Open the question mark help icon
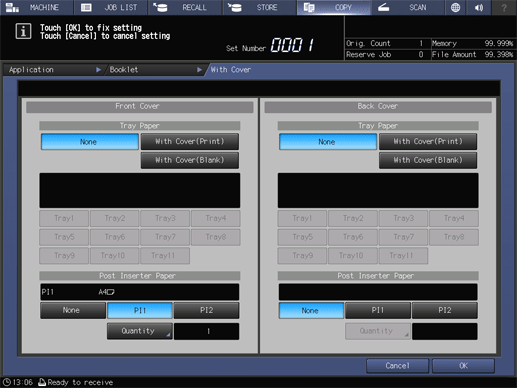 pyautogui.click(x=504, y=7)
